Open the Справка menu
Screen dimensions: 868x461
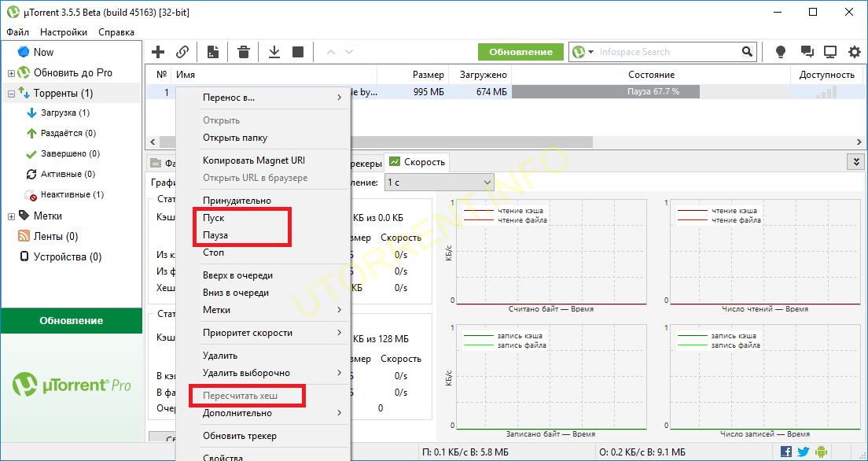pos(116,32)
